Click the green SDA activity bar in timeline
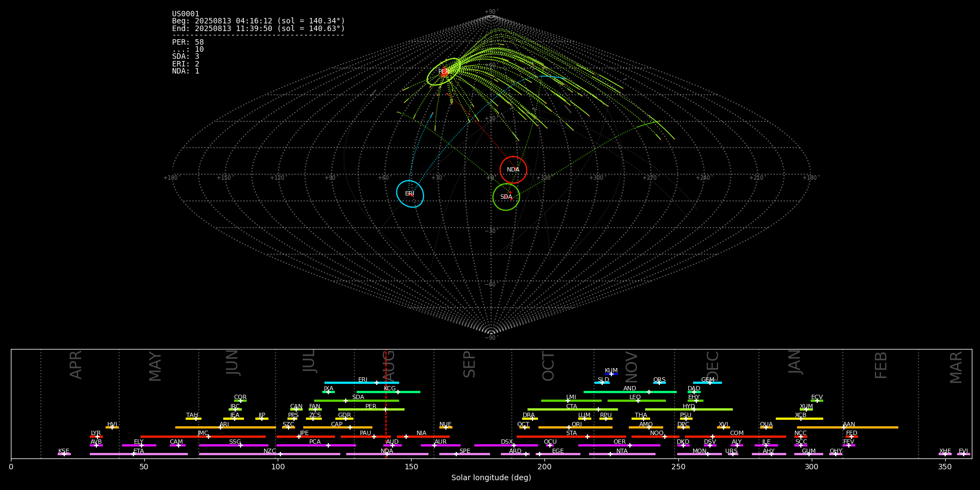This screenshot has height=490, width=980. pyautogui.click(x=357, y=401)
